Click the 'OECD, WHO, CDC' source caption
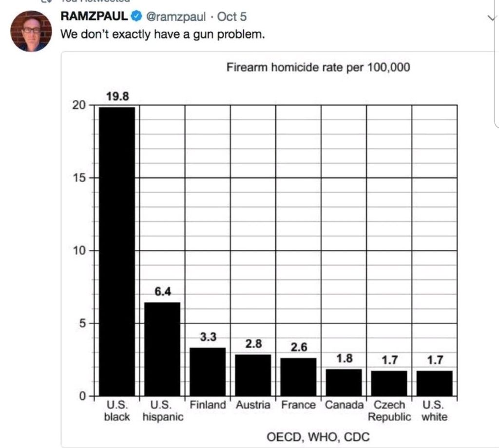 click(x=318, y=436)
